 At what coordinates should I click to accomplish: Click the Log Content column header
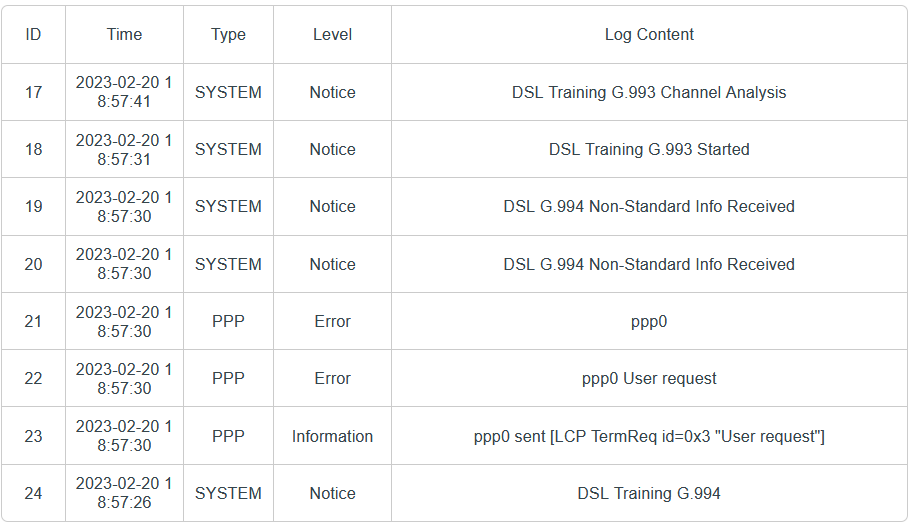click(649, 34)
